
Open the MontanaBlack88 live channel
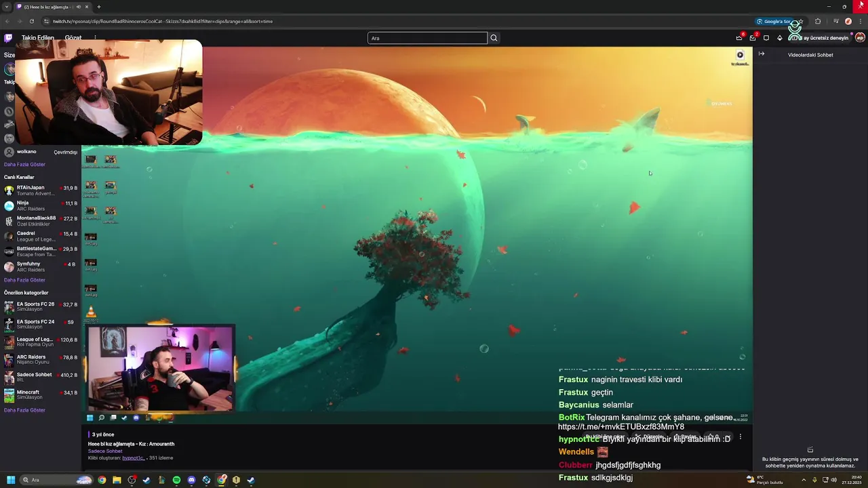(x=41, y=221)
